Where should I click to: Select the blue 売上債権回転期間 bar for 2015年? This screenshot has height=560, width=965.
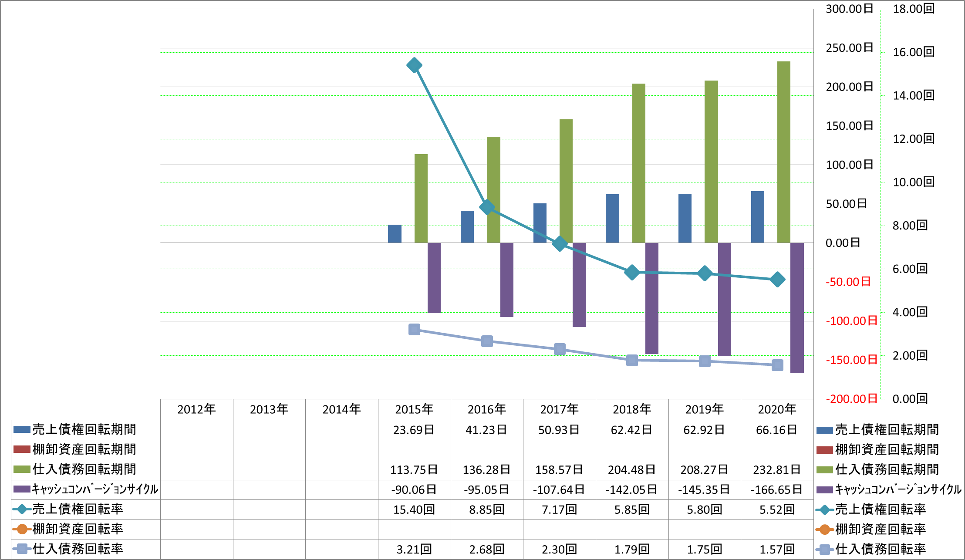pos(395,233)
